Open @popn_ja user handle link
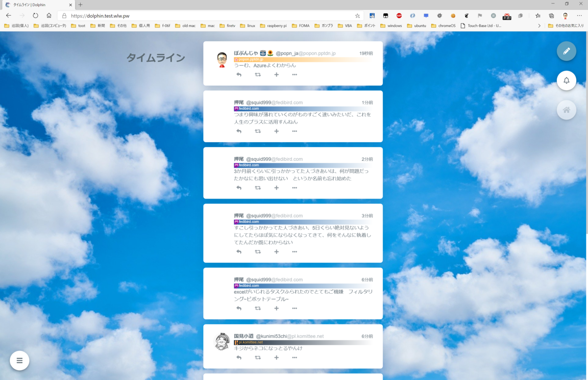 (x=306, y=53)
